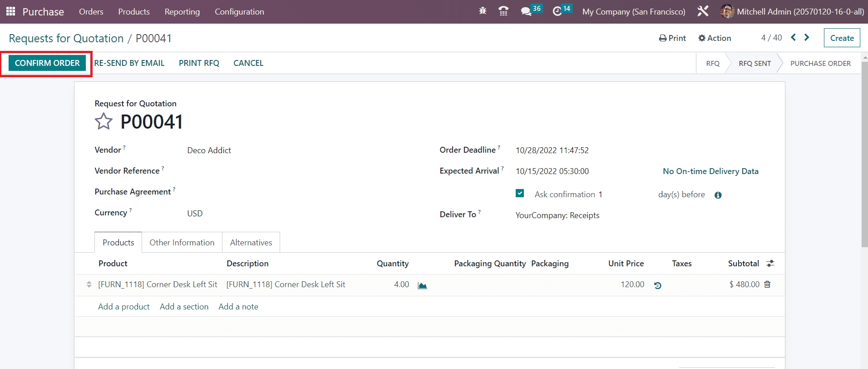868x369 pixels.
Task: Click the price history icon beside unit price
Action: pyautogui.click(x=657, y=285)
